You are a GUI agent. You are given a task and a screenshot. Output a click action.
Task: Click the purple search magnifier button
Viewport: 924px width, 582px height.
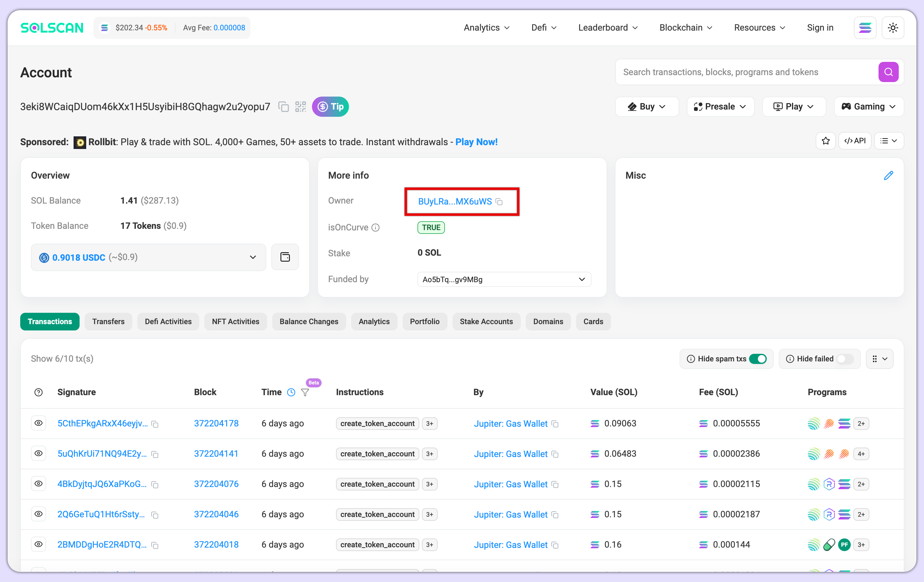tap(888, 72)
